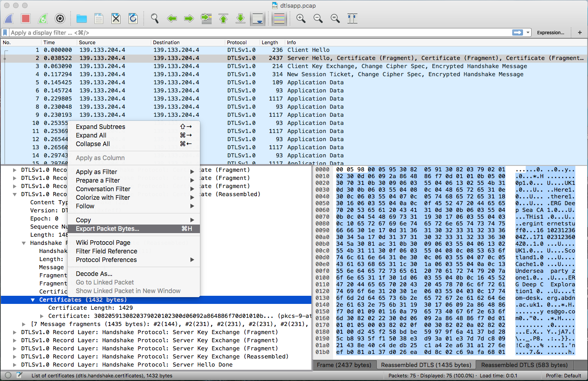This screenshot has height=381, width=588.
Task: Reload this capture file icon
Action: pos(133,18)
